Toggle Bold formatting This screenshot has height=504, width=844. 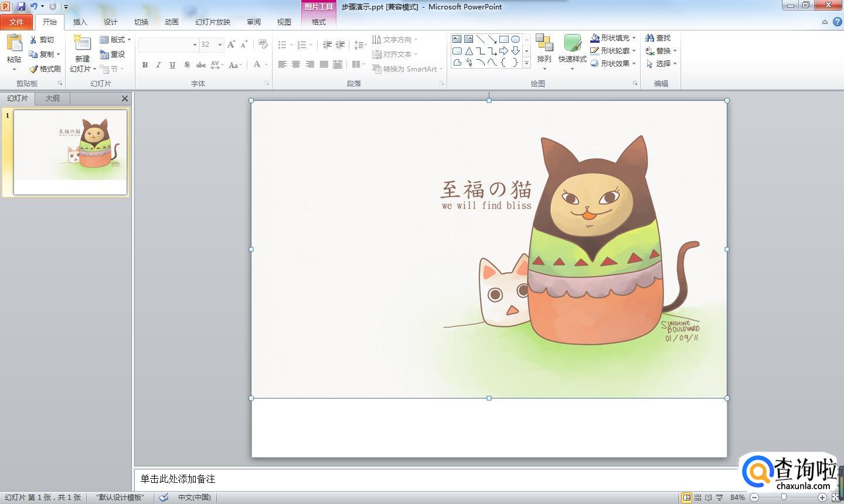pyautogui.click(x=145, y=65)
